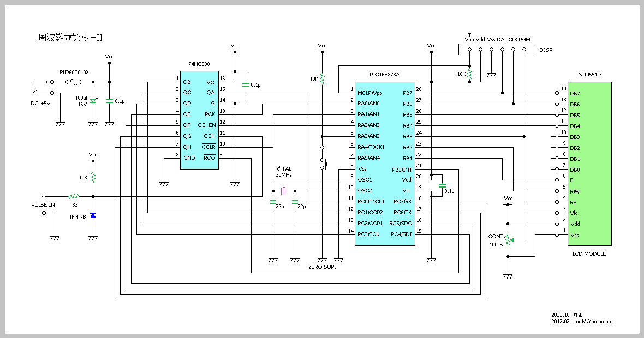Select the 0.1µ capacitor beside the 74HC590
The image size is (644, 338).
tap(245, 85)
